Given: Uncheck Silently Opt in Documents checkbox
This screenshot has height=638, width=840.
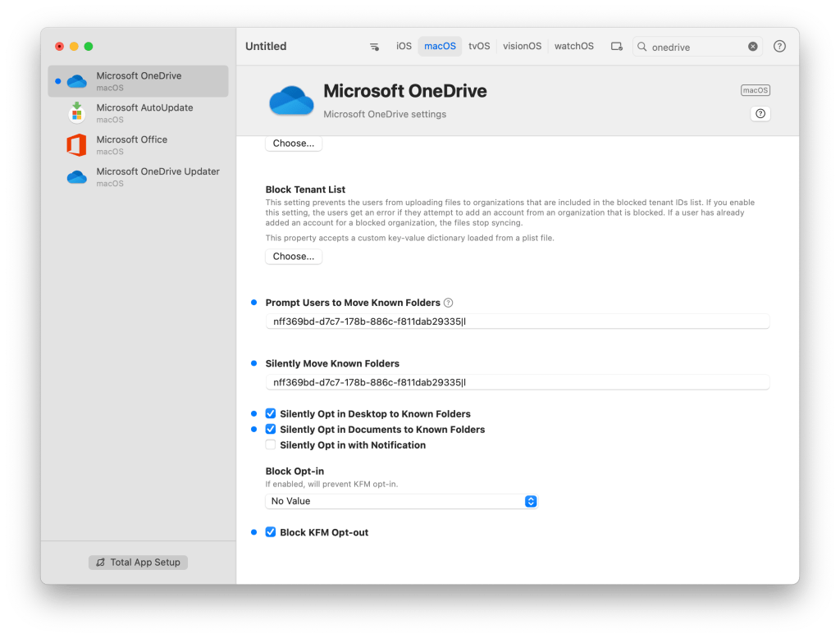Looking at the screenshot, I should (x=271, y=430).
